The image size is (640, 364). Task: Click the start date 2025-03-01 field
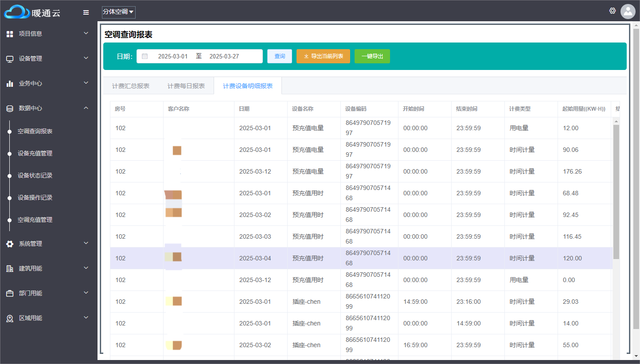173,56
